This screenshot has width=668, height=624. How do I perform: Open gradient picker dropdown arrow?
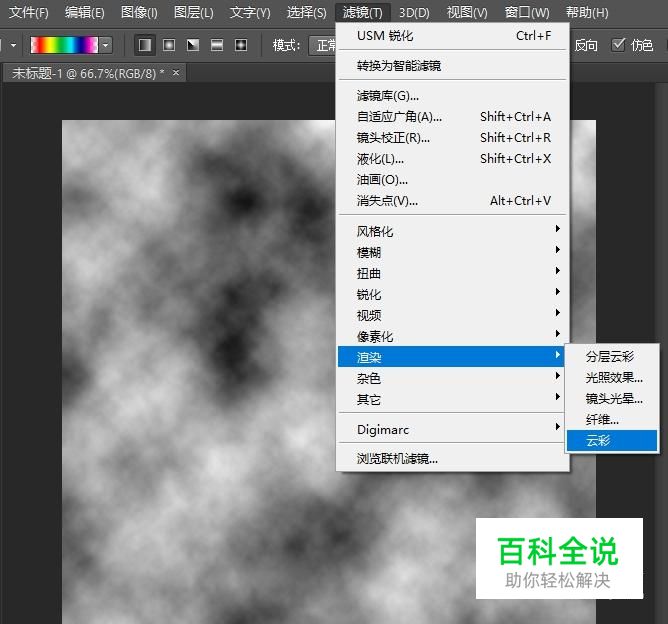(x=106, y=45)
